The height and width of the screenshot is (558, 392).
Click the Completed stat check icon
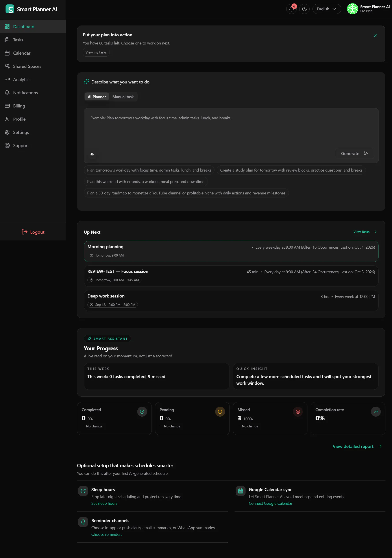coord(142,412)
